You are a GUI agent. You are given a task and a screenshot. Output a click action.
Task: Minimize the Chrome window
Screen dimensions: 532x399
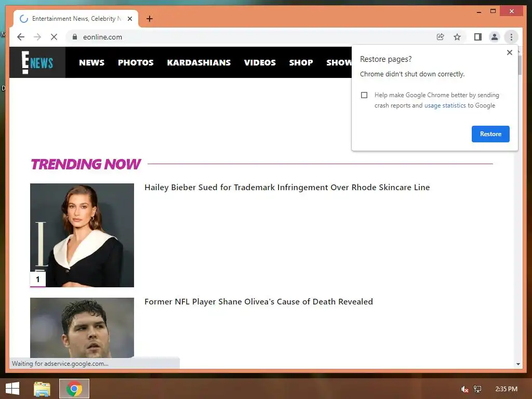(x=479, y=11)
